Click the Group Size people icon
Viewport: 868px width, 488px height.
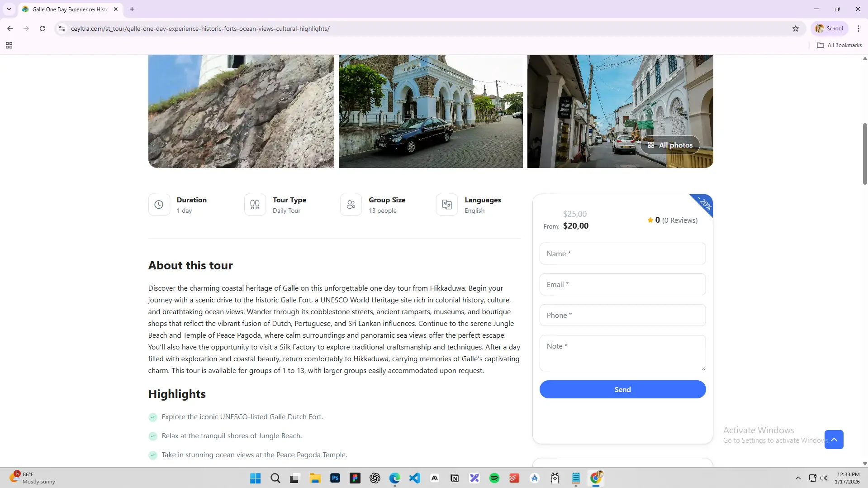coord(351,205)
